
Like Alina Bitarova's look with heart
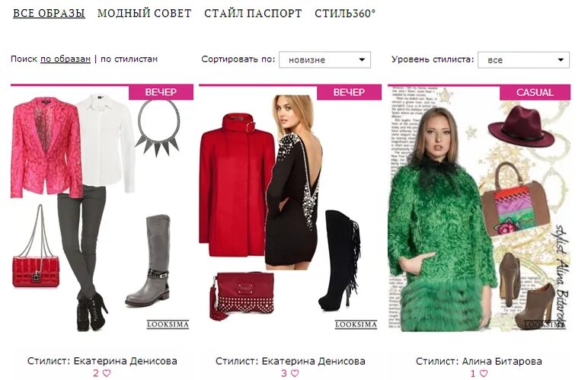pos(484,373)
